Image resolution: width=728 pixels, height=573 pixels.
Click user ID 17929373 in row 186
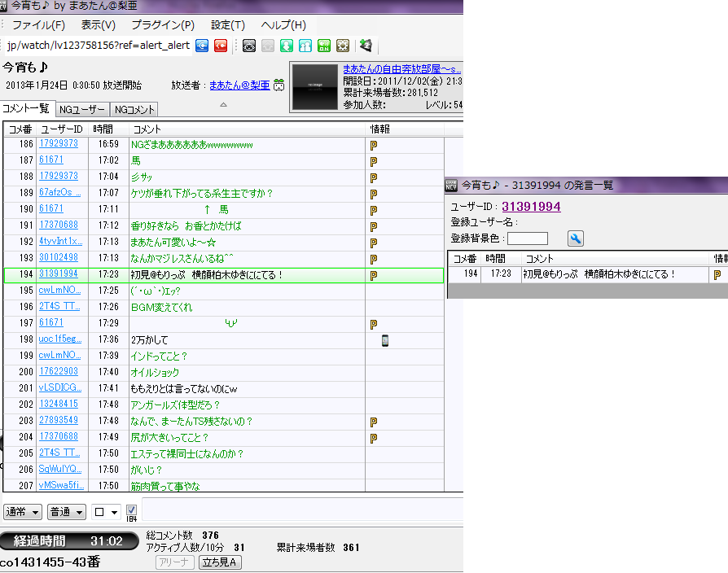pos(59,143)
